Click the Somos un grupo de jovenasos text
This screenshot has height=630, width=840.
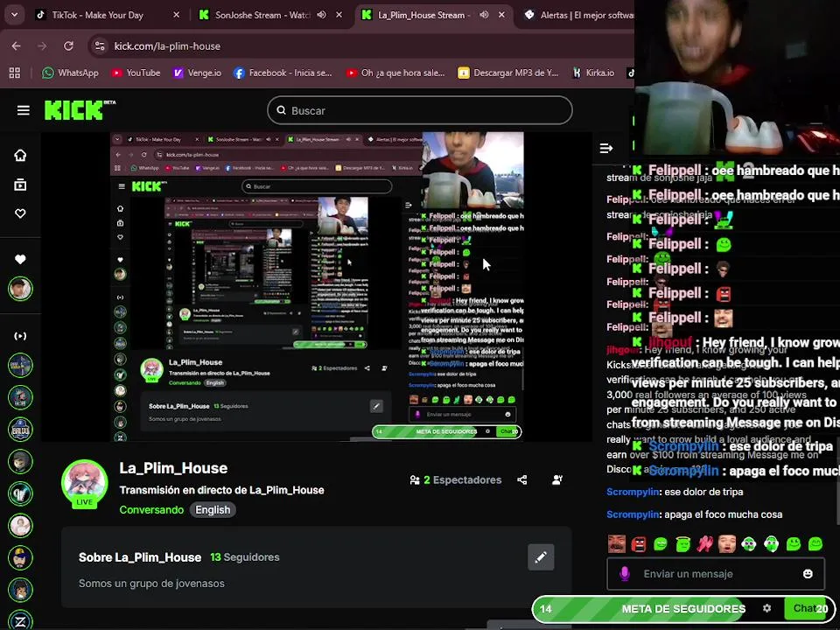coord(151,584)
